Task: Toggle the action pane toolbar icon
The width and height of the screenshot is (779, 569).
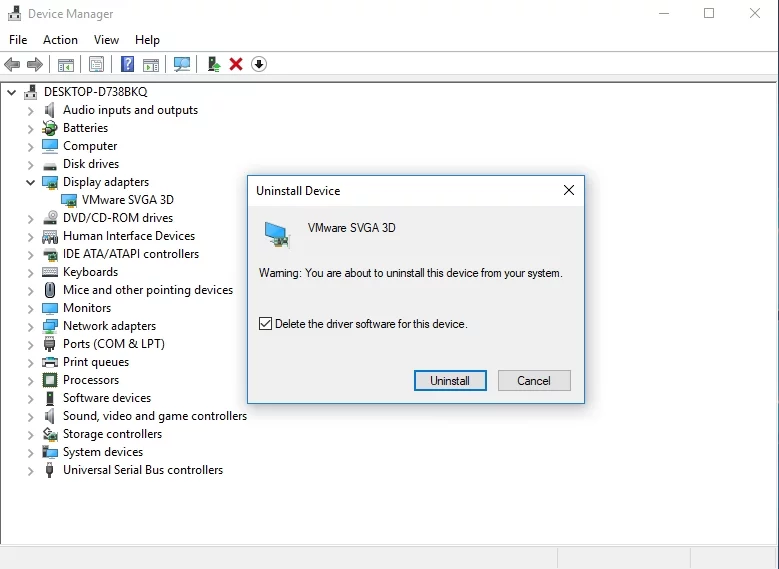Action: [x=151, y=65]
